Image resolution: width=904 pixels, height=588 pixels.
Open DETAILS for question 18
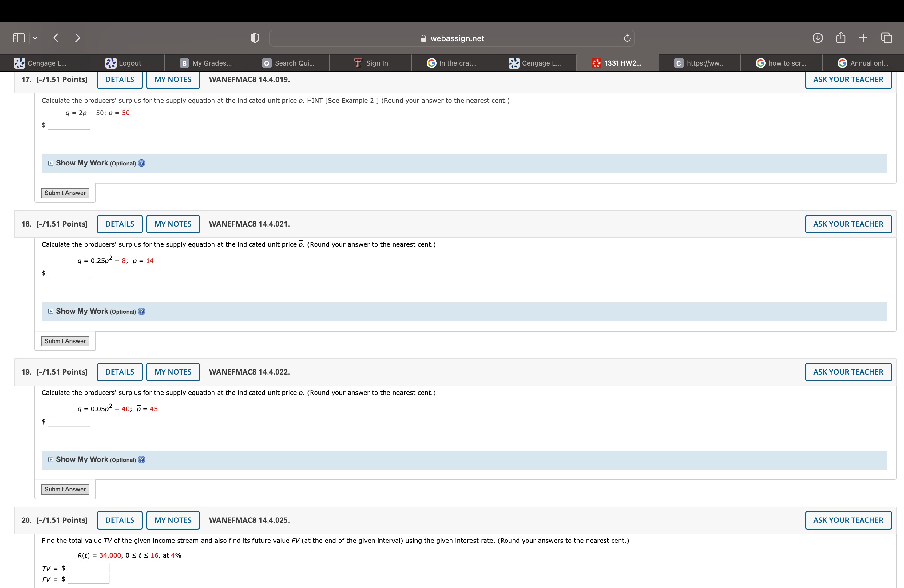(120, 224)
